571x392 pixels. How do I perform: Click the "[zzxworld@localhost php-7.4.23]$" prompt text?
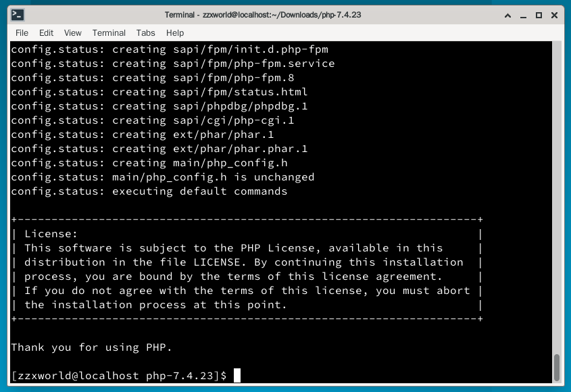(118, 376)
